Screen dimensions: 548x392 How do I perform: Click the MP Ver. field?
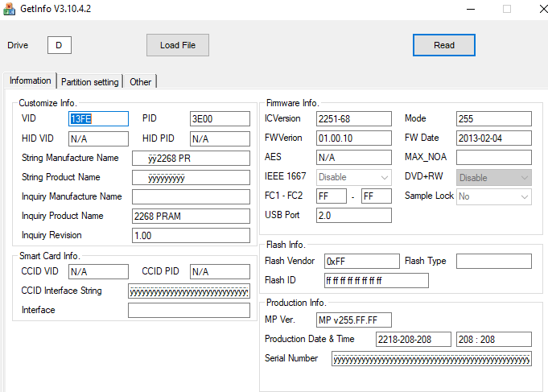coord(354,320)
